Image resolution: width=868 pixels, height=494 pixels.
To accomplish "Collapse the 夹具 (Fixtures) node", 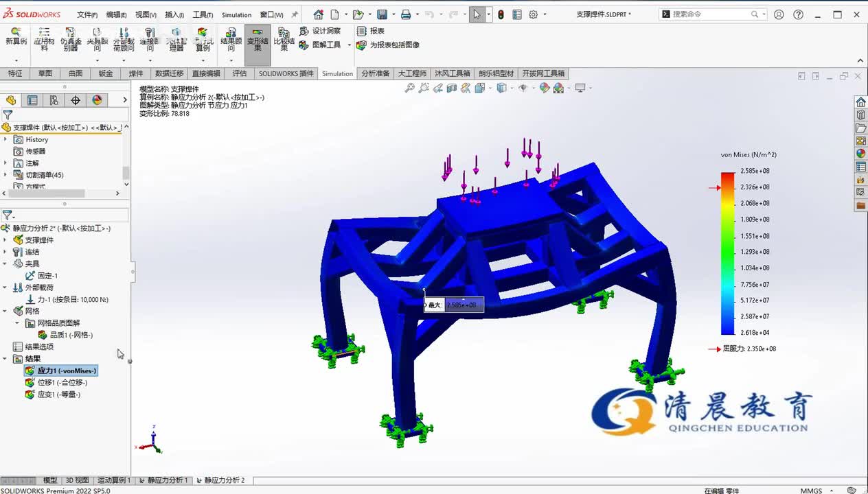I will click(x=5, y=263).
